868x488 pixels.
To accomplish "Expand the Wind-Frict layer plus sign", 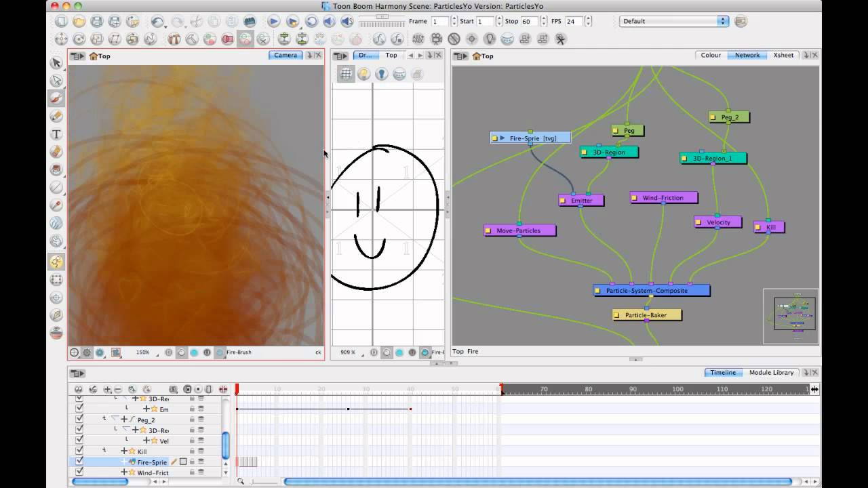I will (x=124, y=472).
